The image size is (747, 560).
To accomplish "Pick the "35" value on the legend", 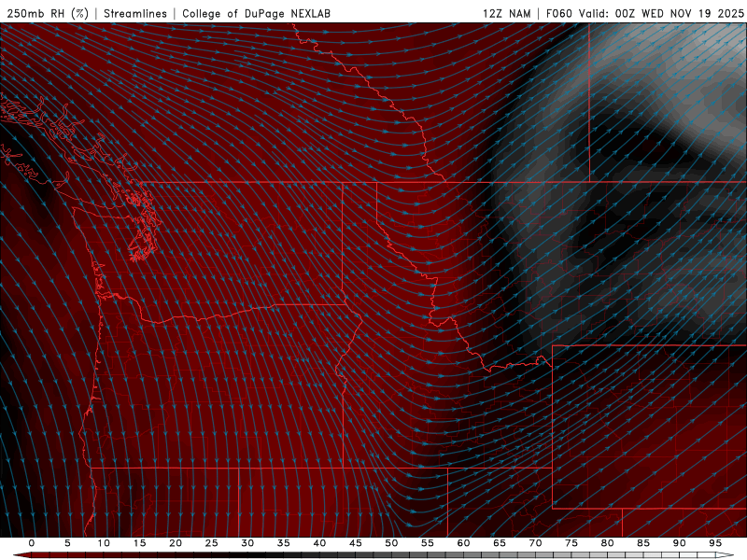I will pos(284,543).
